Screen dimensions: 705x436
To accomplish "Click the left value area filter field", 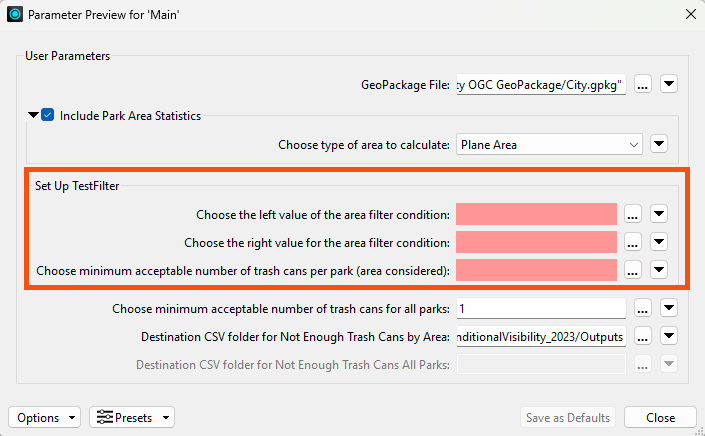I will pyautogui.click(x=536, y=214).
